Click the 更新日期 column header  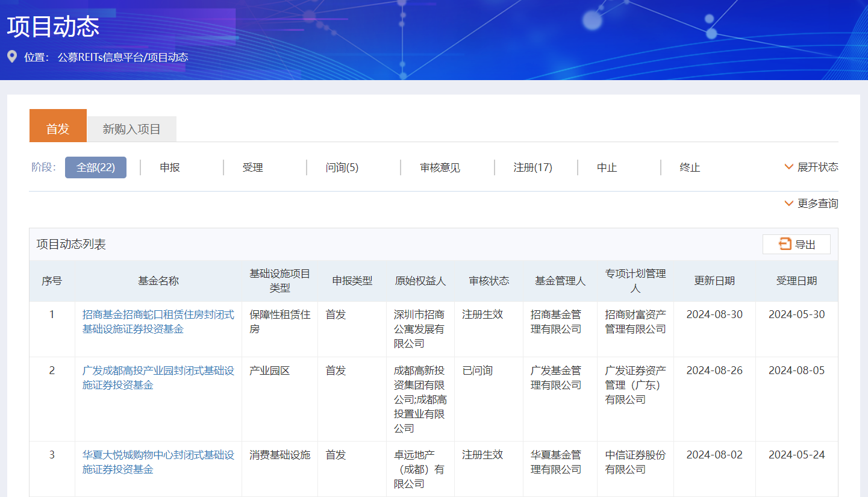(x=714, y=281)
